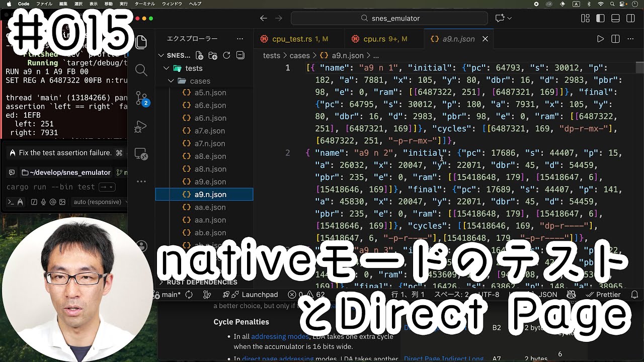This screenshot has height=362, width=644.
Task: Open the ファイル menu
Action: tap(44, 4)
